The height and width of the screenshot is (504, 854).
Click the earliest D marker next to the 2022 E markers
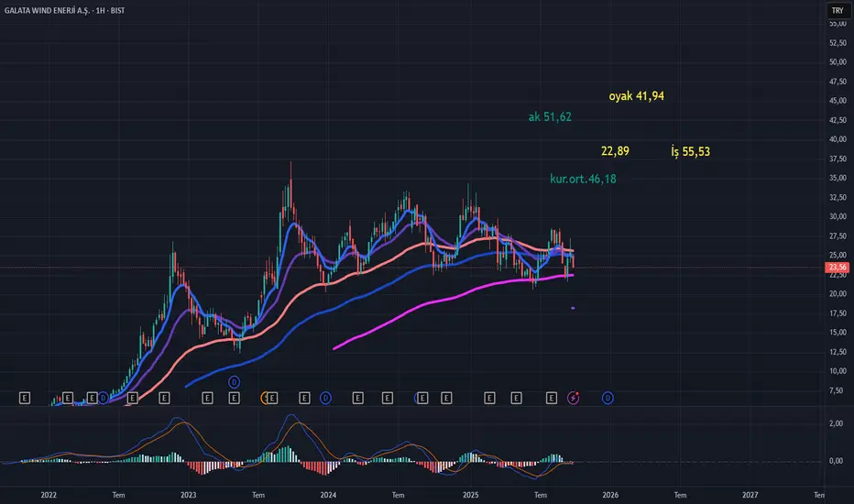click(103, 399)
